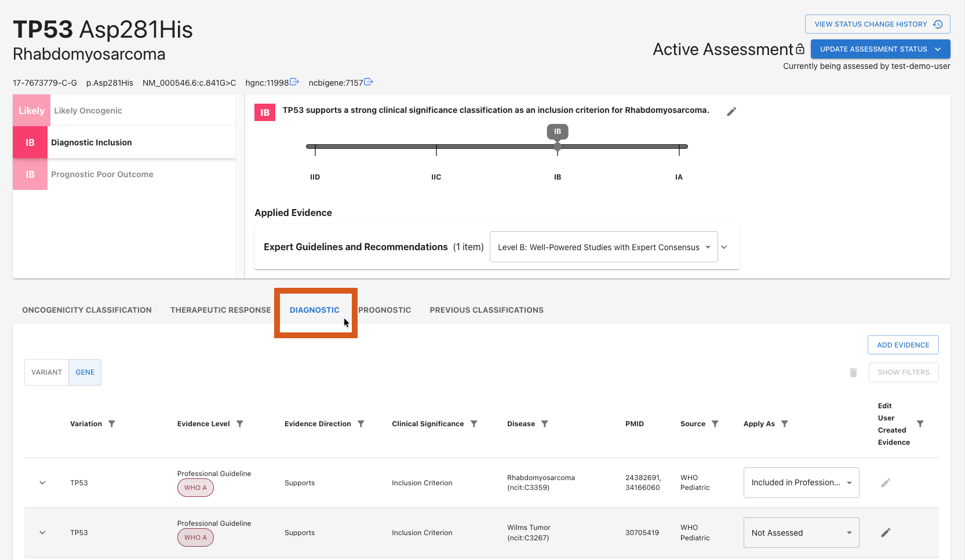Click the IA tick on classification scale

coord(679,151)
